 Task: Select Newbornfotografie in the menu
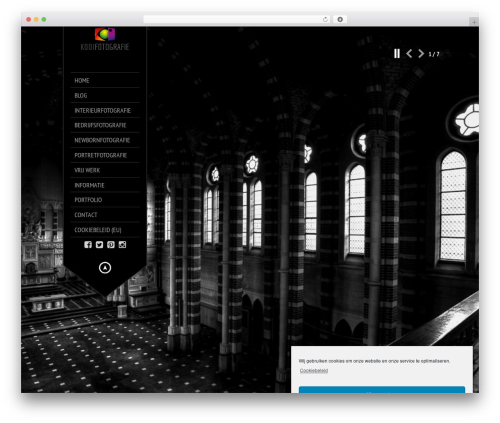click(105, 140)
